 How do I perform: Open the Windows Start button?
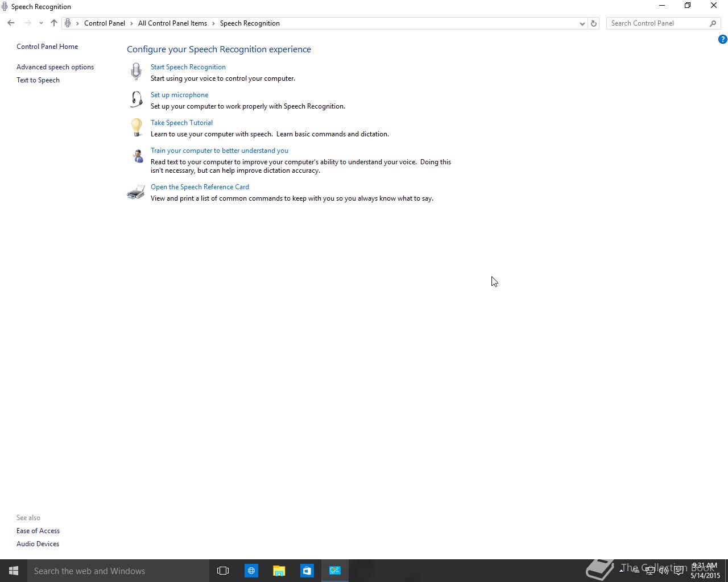pyautogui.click(x=14, y=571)
